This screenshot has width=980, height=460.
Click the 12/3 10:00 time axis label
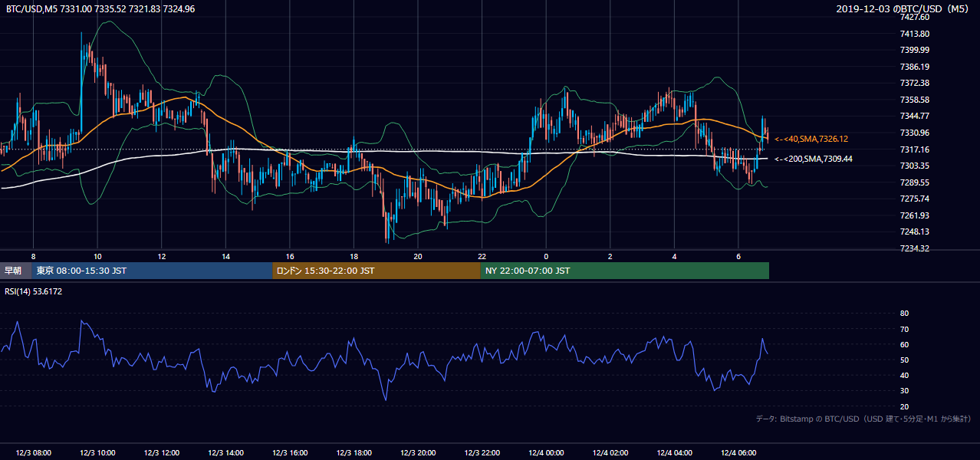tap(97, 452)
